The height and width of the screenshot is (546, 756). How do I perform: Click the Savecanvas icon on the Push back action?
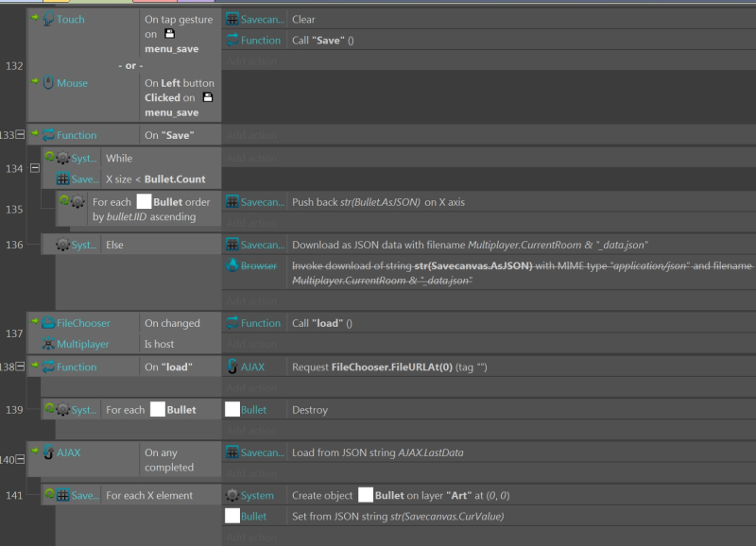click(x=232, y=202)
